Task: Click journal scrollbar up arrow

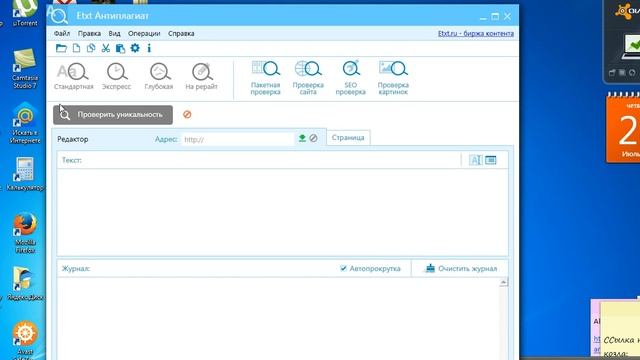Action: click(504, 282)
